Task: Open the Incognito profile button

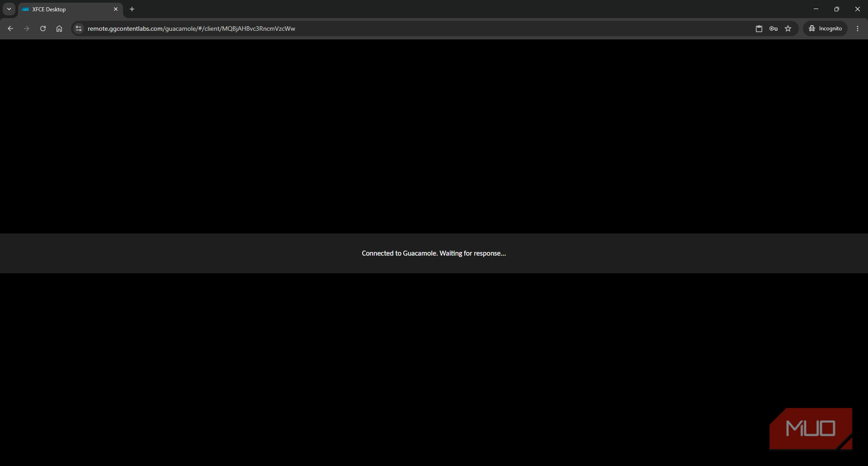Action: pyautogui.click(x=825, y=29)
